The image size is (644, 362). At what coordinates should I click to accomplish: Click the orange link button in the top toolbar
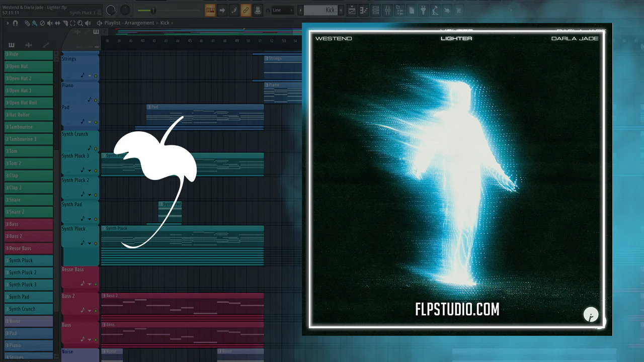(x=246, y=10)
